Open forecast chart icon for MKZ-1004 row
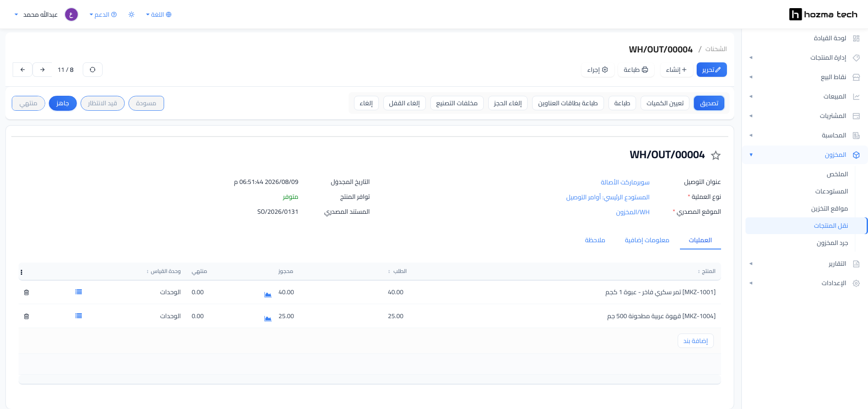868x409 pixels. (268, 319)
